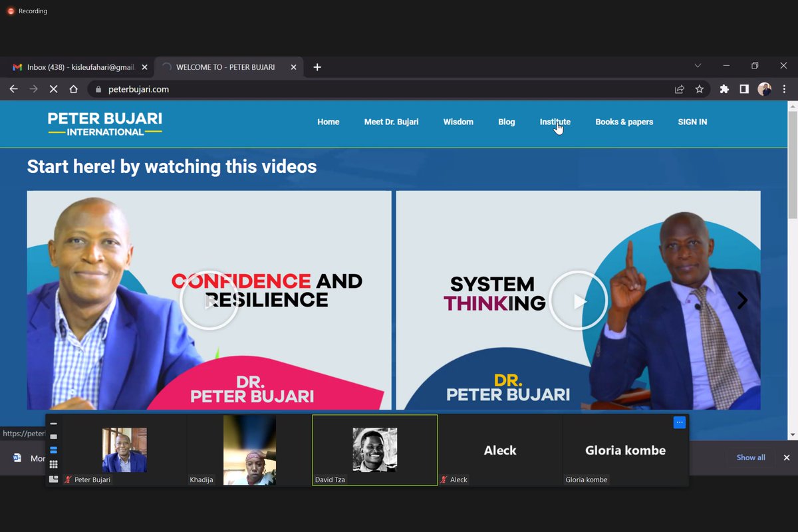Select the Wisdom menu item
Image resolution: width=798 pixels, height=532 pixels.
[x=458, y=122]
